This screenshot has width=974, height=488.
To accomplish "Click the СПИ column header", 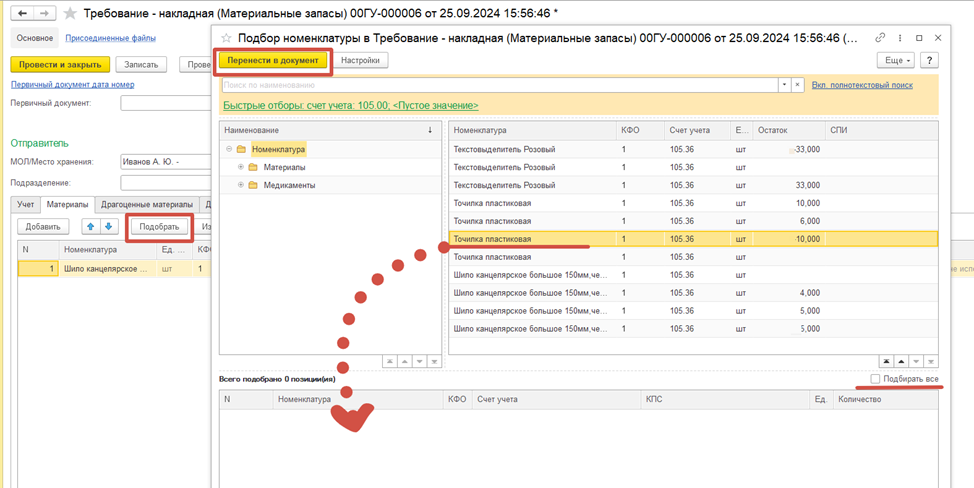I will (881, 130).
